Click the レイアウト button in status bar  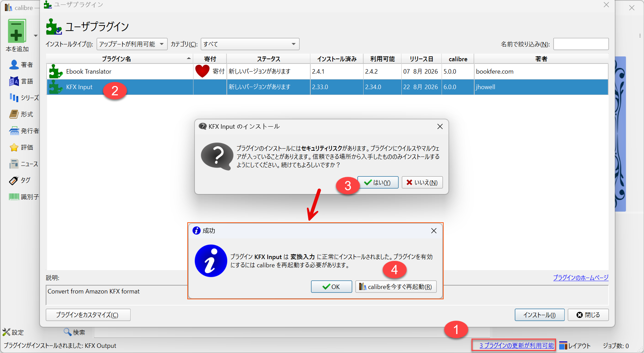[575, 345]
